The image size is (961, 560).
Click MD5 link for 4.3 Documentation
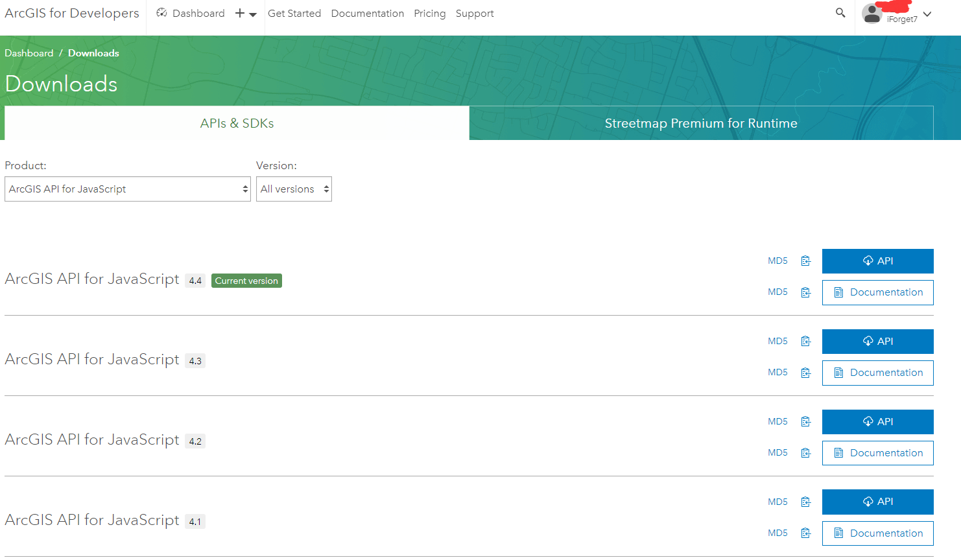click(777, 372)
